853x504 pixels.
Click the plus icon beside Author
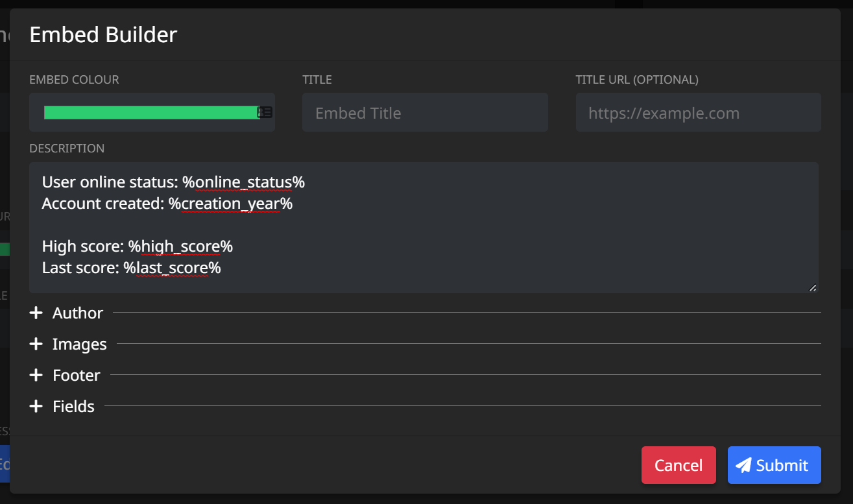(36, 313)
